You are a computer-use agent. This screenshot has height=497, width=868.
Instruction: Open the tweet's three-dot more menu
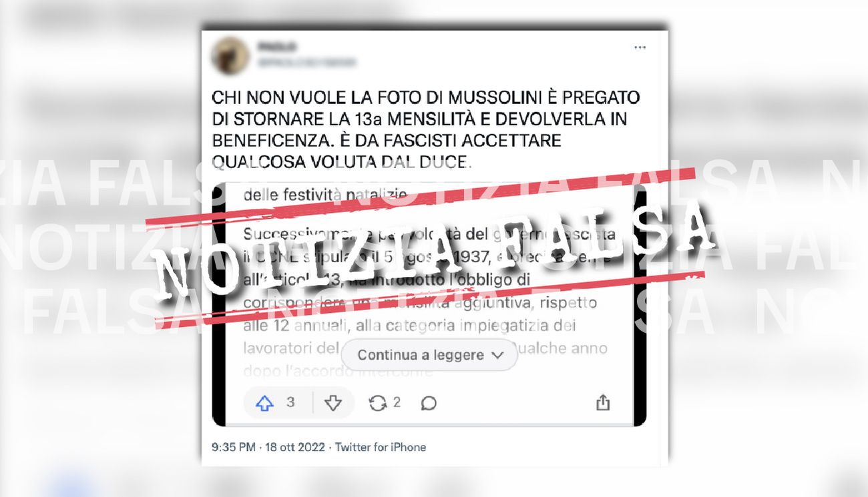point(640,48)
